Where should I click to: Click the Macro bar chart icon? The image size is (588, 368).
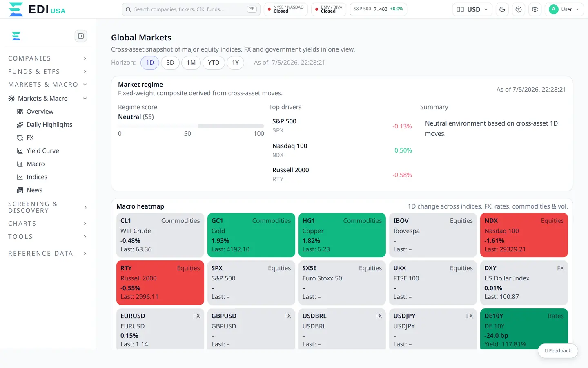[20, 164]
